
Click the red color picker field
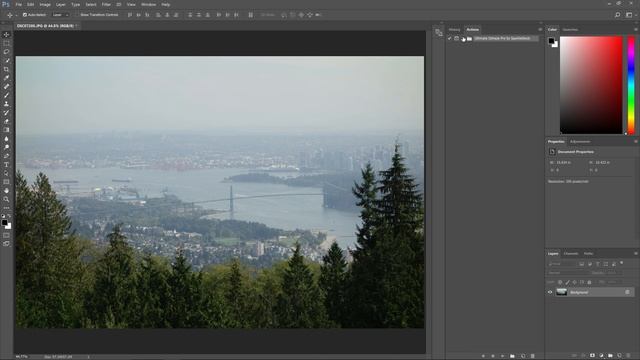[x=591, y=85]
